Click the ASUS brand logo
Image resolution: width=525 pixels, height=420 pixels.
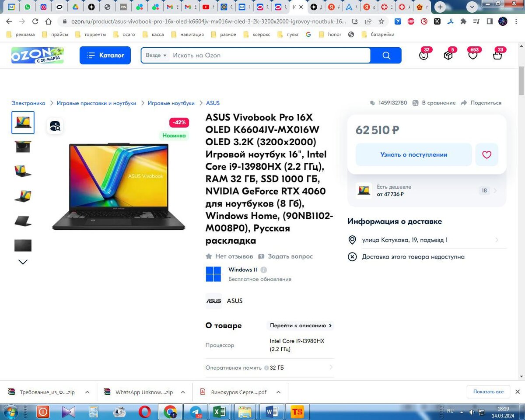pyautogui.click(x=213, y=301)
